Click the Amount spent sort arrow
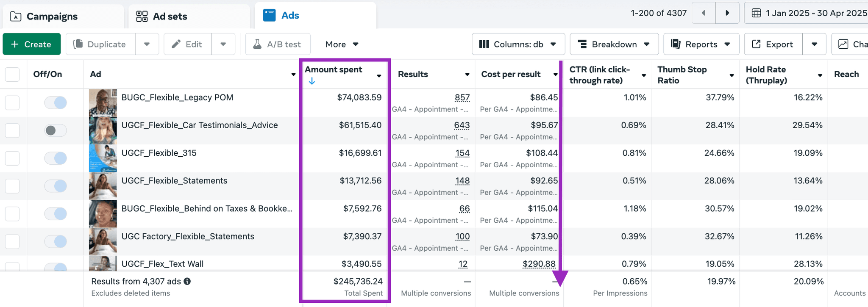 coord(312,81)
